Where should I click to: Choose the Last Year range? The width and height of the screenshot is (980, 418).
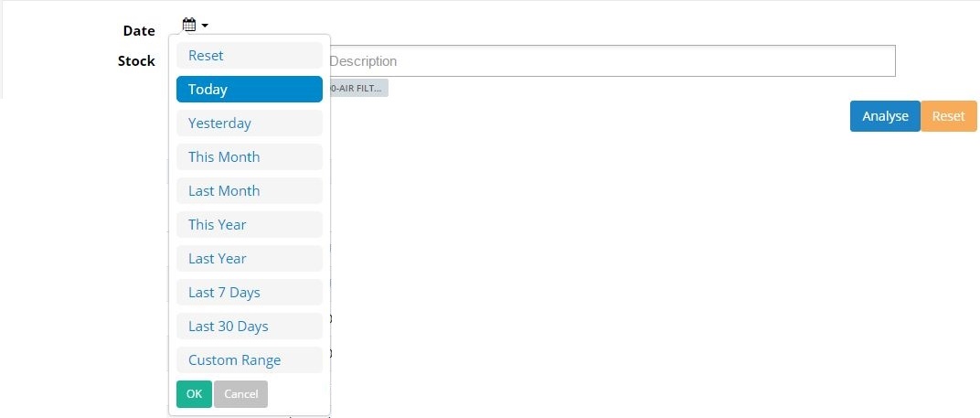pos(250,259)
